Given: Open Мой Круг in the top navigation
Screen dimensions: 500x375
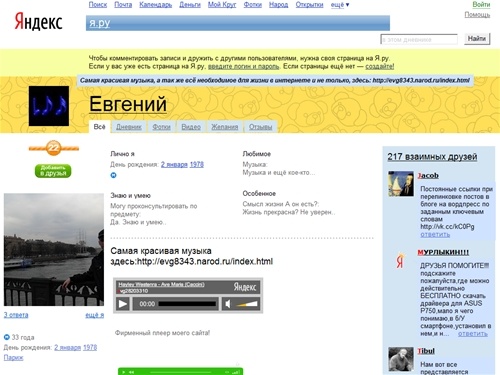Looking at the screenshot, I should [222, 5].
